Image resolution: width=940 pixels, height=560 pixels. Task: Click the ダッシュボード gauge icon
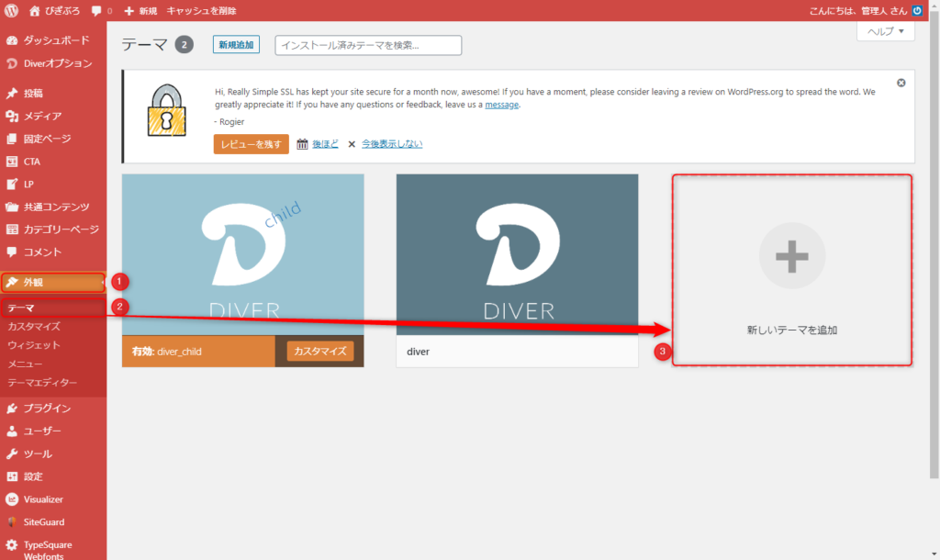click(12, 40)
